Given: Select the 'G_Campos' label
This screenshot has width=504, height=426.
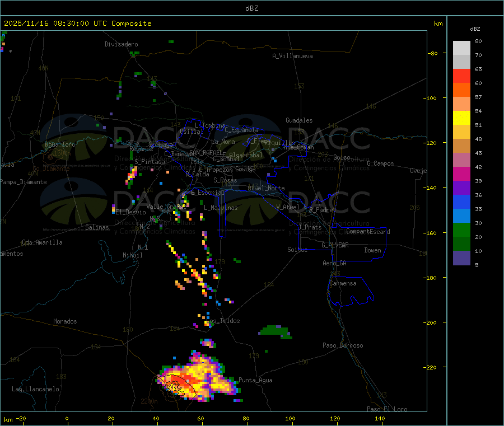Looking at the screenshot, I should pyautogui.click(x=381, y=163).
